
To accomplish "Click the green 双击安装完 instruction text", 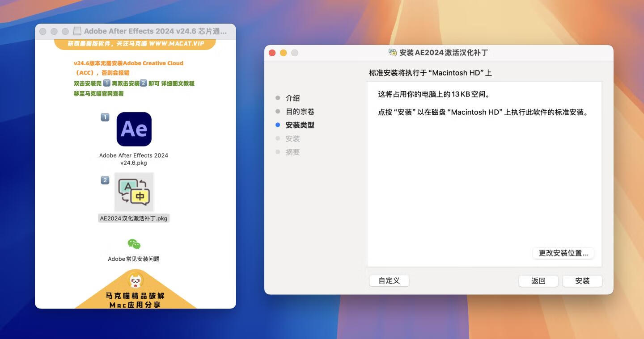I will 134,88.
